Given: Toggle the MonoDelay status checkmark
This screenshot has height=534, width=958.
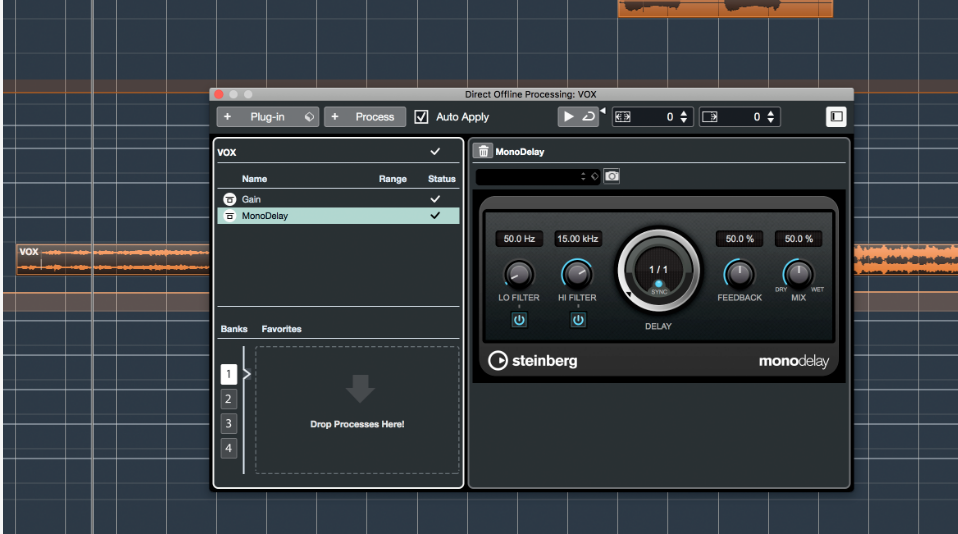Looking at the screenshot, I should click(x=435, y=216).
